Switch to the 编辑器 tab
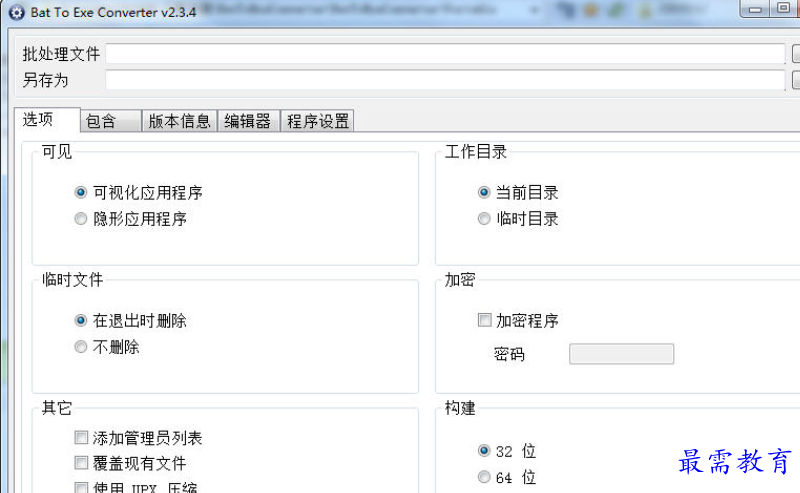The height and width of the screenshot is (493, 800). pos(248,121)
